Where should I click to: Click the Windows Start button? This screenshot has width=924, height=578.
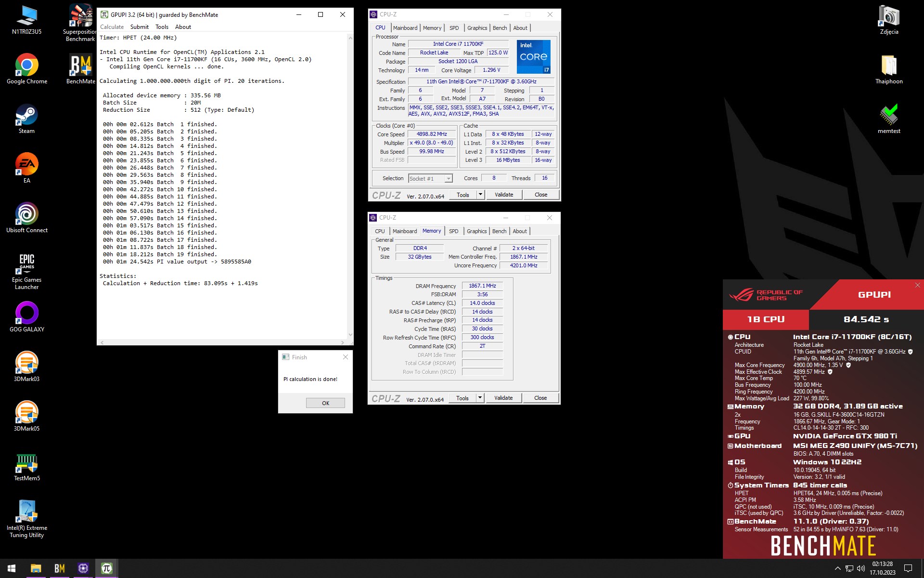12,568
